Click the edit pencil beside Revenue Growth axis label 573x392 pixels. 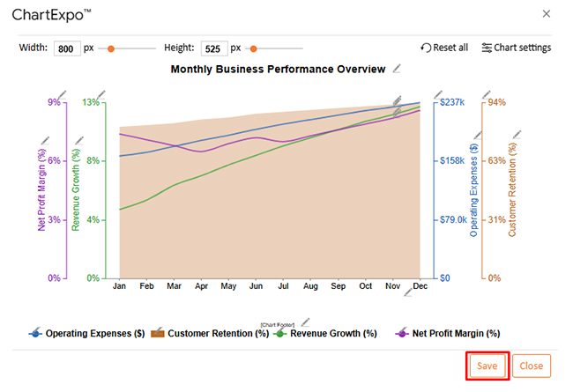(78, 142)
